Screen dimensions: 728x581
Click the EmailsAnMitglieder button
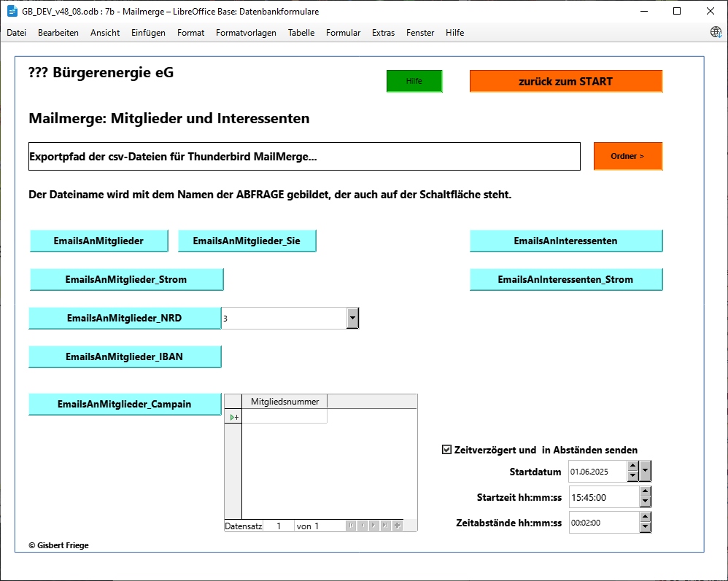click(99, 241)
